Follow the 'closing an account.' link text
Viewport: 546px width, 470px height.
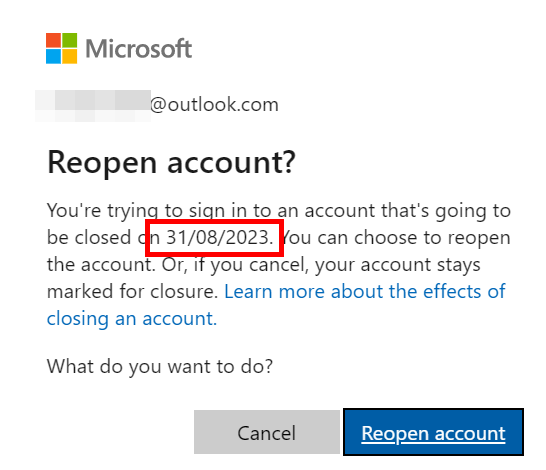point(132,319)
